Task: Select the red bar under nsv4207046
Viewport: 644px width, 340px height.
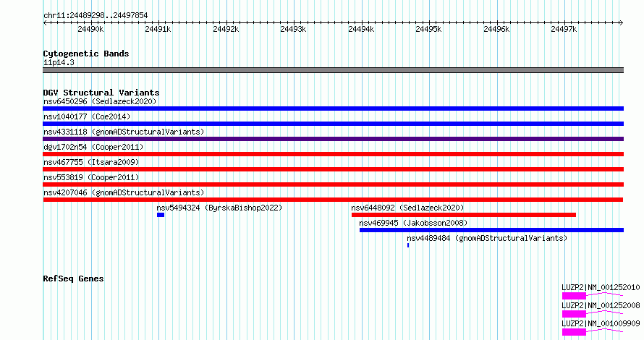Action: (x=333, y=200)
